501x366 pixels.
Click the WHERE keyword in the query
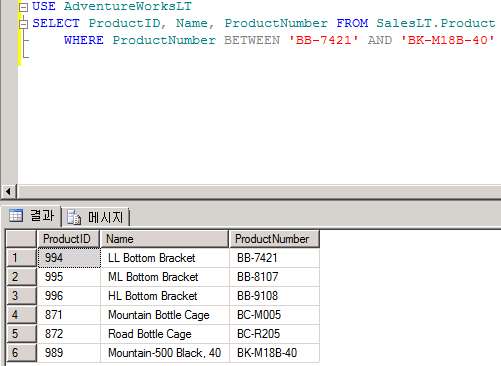(84, 40)
